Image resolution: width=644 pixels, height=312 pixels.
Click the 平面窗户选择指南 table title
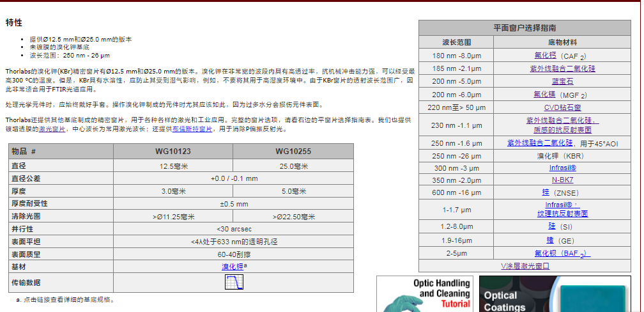[x=525, y=28]
